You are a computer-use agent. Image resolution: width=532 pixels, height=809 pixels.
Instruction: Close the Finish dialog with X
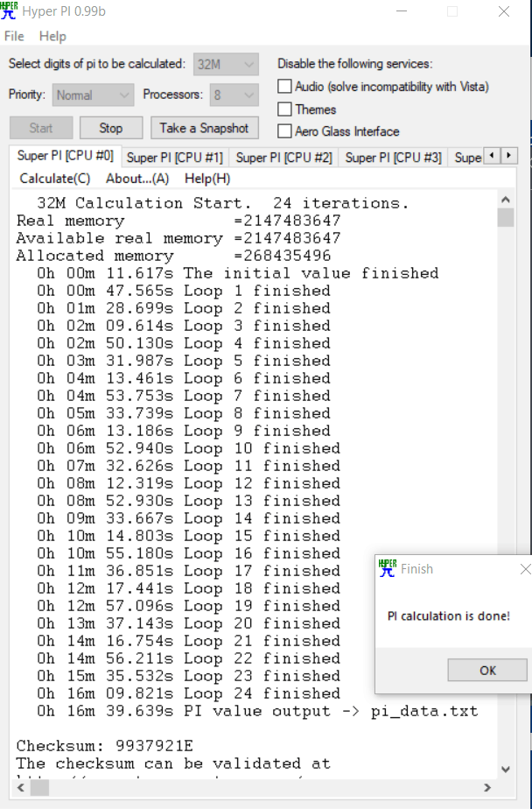[x=524, y=569]
